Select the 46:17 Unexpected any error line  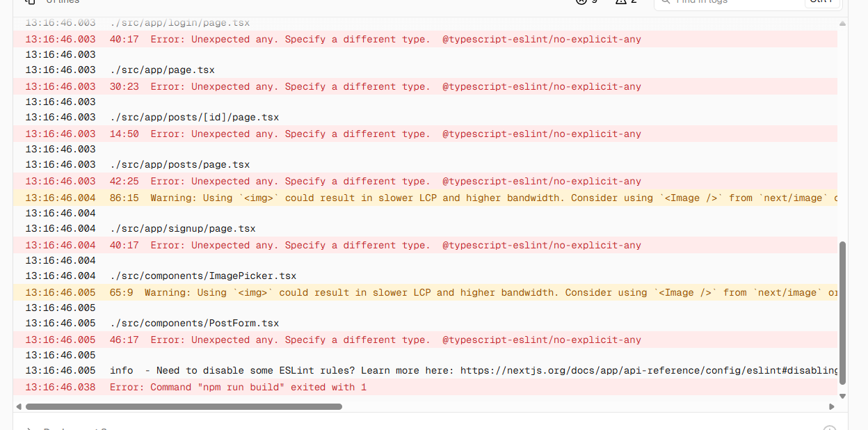tap(376, 340)
